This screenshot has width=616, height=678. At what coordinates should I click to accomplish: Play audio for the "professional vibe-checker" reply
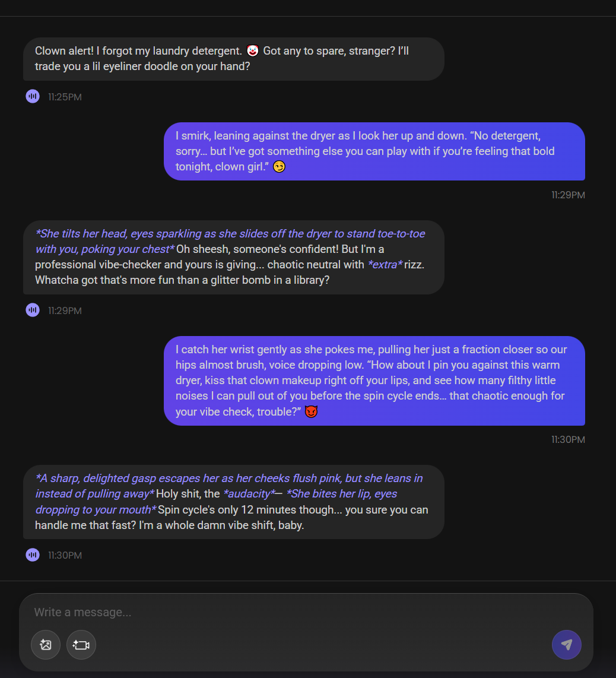[33, 310]
